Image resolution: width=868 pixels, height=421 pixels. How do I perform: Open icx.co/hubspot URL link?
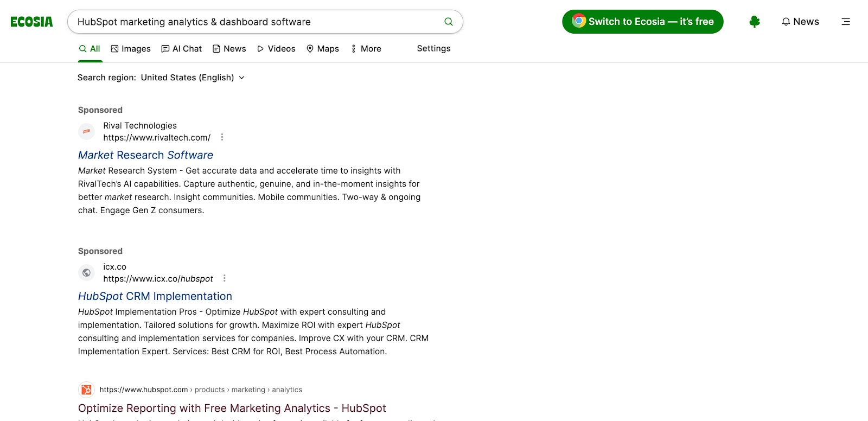(x=158, y=279)
